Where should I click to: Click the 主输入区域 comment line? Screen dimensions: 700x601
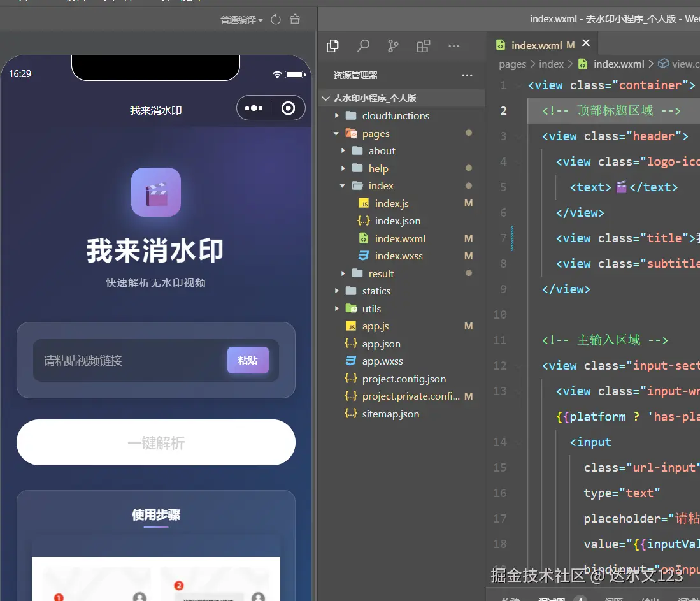click(x=605, y=340)
